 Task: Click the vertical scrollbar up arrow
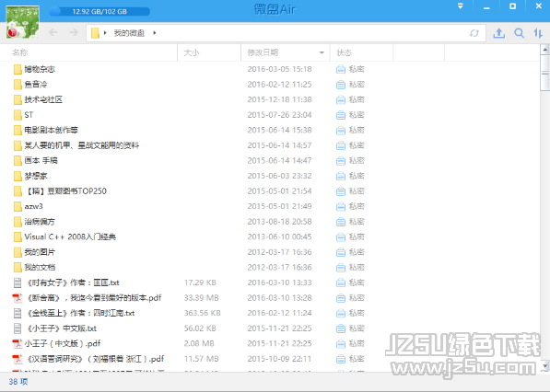pyautogui.click(x=545, y=50)
